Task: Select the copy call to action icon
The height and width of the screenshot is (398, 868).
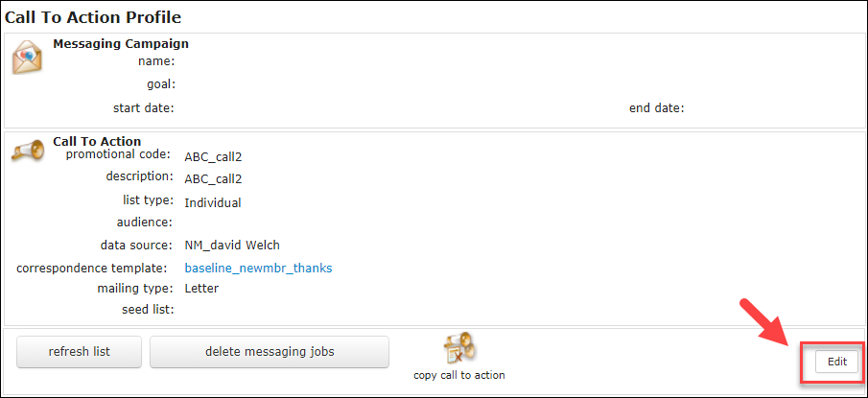Action: 458,347
